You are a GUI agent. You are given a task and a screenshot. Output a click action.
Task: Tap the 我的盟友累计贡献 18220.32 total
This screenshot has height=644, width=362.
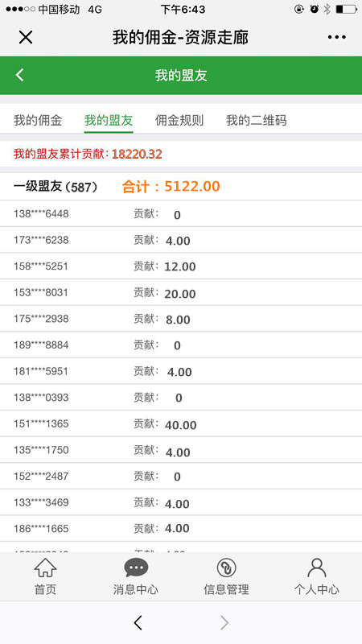pyautogui.click(x=88, y=154)
